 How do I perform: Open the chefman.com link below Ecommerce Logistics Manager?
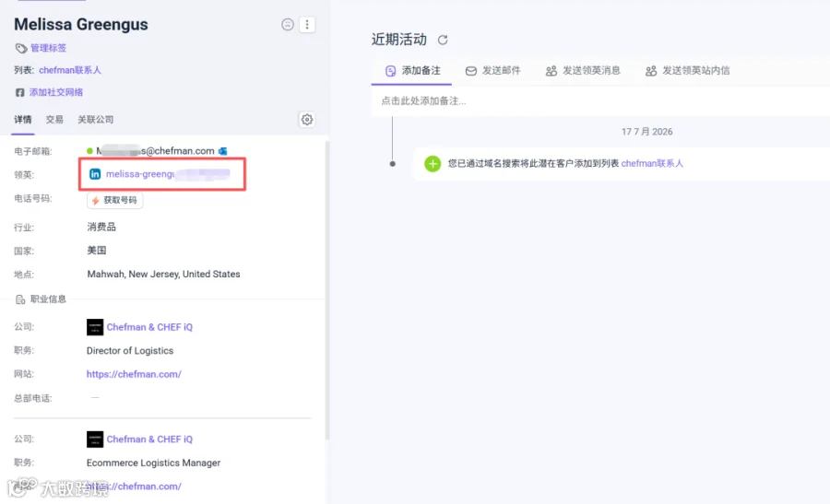[134, 486]
